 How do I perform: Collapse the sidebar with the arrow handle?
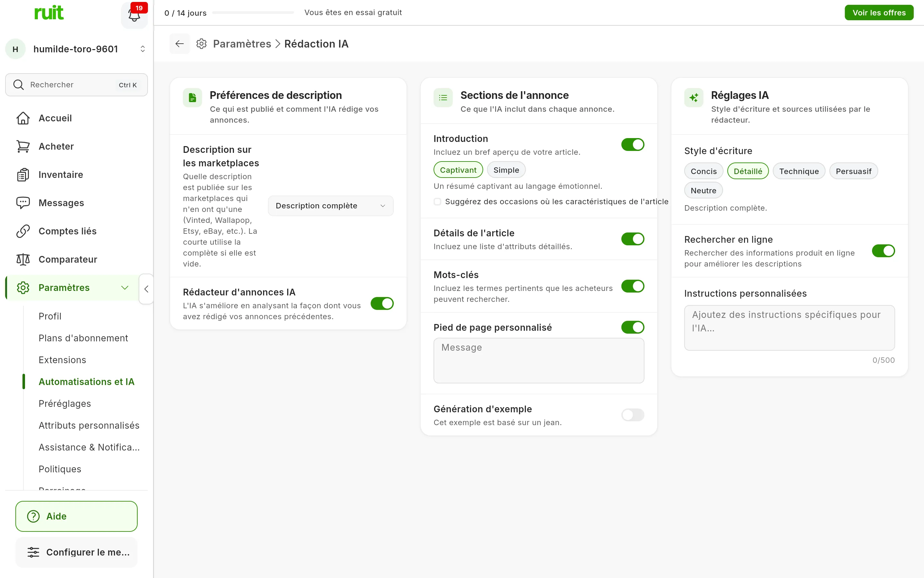(x=146, y=289)
